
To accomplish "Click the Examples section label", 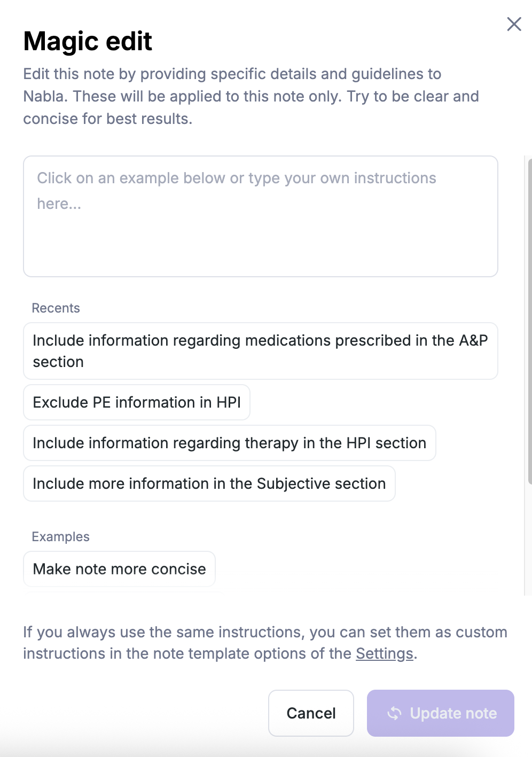I will point(61,537).
